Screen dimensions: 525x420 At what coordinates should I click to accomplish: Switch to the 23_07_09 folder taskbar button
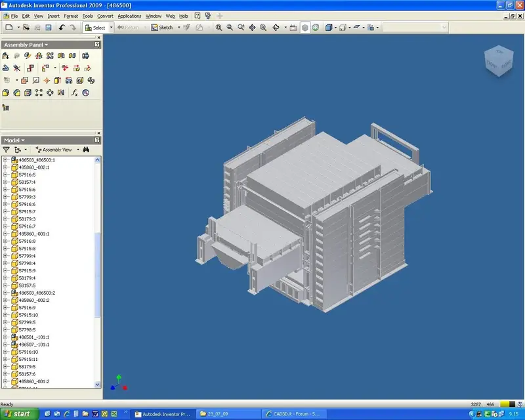[228, 414]
